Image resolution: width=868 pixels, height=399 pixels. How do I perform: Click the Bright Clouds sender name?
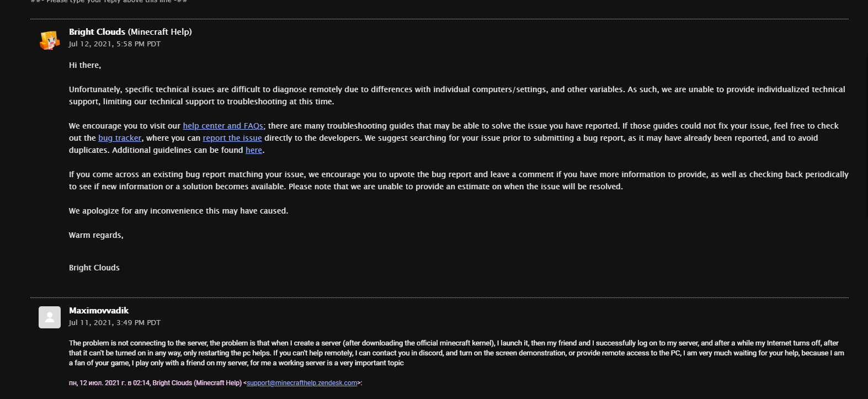click(97, 32)
